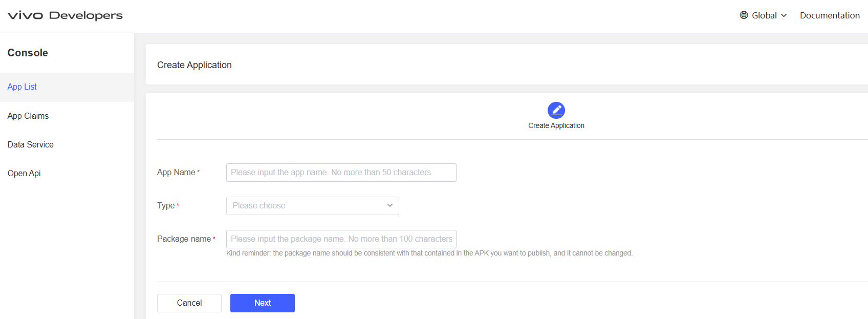Image resolution: width=868 pixels, height=319 pixels.
Task: Click the globe language icon
Action: 744,15
